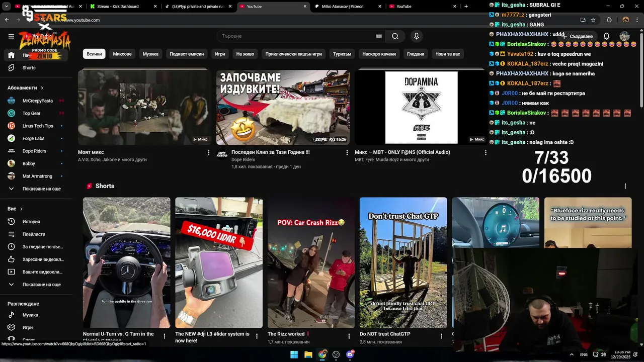Viewport: 644px width, 362px height.
Task: Open a new browser tab with the plus
Action: 466,7
